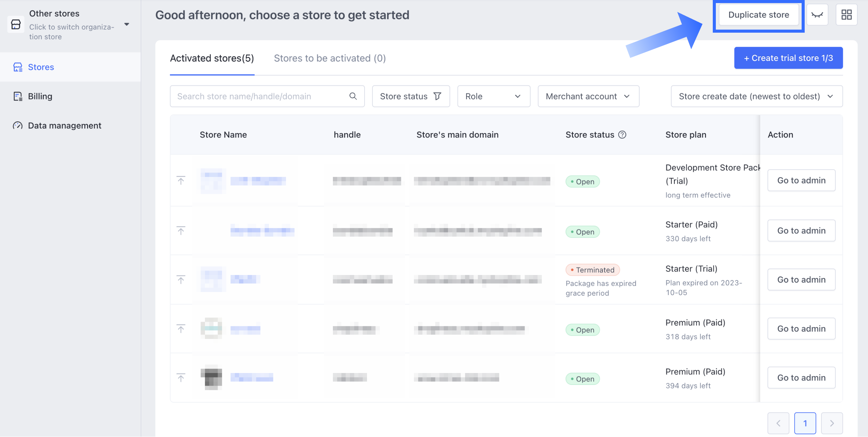
Task: Open Billing in the sidebar
Action: coord(40,96)
